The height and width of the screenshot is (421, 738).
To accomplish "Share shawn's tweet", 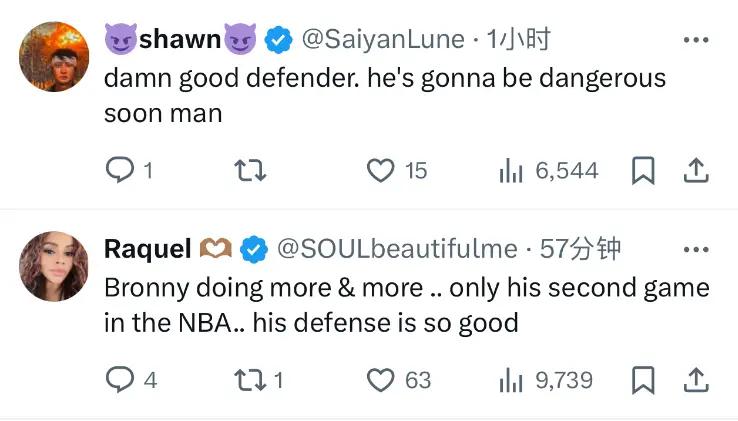I will tap(695, 171).
